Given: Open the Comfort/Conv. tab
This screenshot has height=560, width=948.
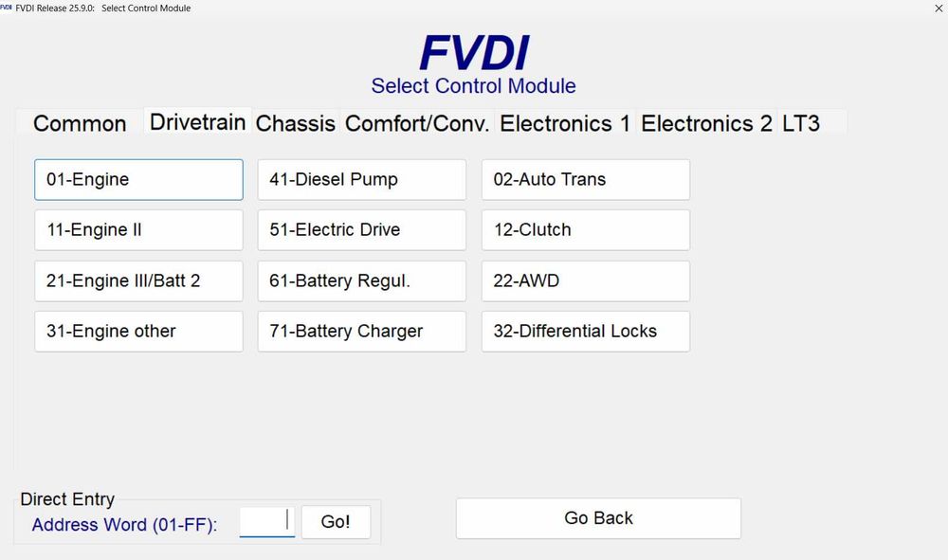Looking at the screenshot, I should tap(417, 124).
